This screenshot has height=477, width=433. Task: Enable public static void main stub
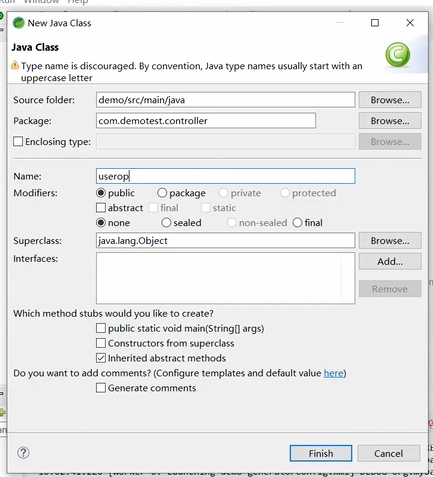coord(101,328)
